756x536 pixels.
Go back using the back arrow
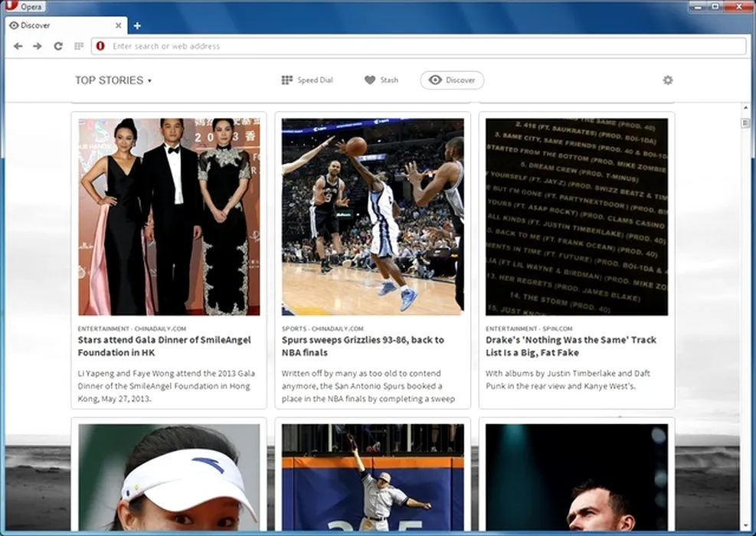tap(18, 46)
